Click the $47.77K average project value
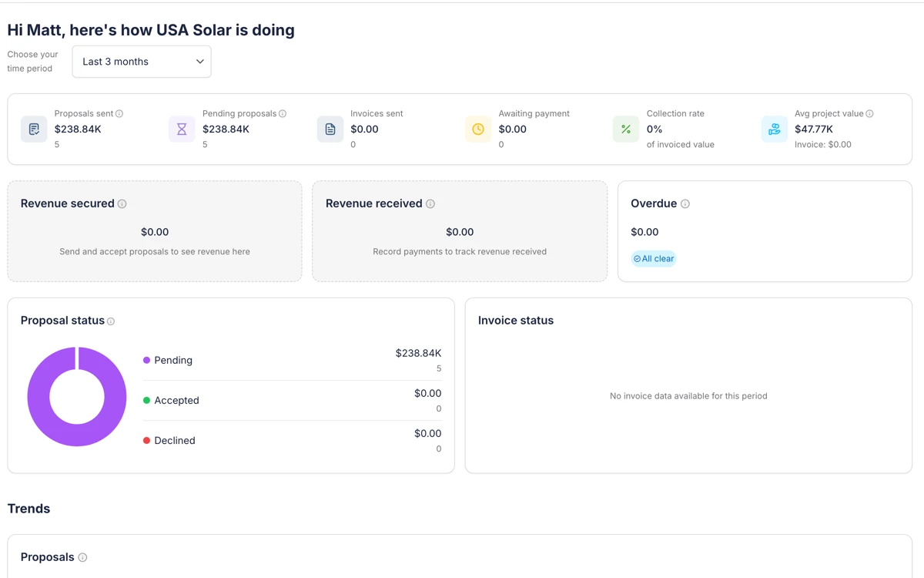Viewport: 924px width, 578px height. [x=814, y=129]
